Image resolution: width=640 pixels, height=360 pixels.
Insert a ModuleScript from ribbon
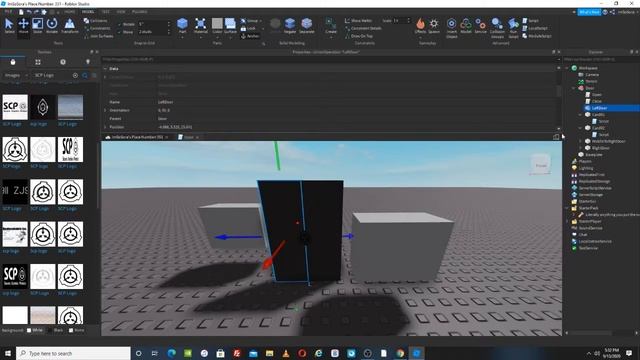tap(537, 36)
